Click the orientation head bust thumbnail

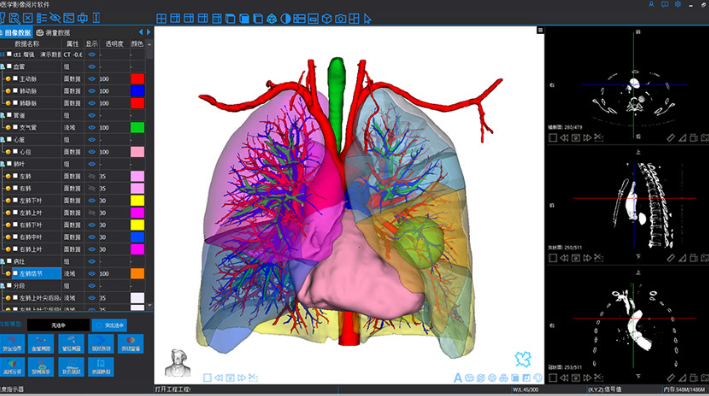coord(178,363)
